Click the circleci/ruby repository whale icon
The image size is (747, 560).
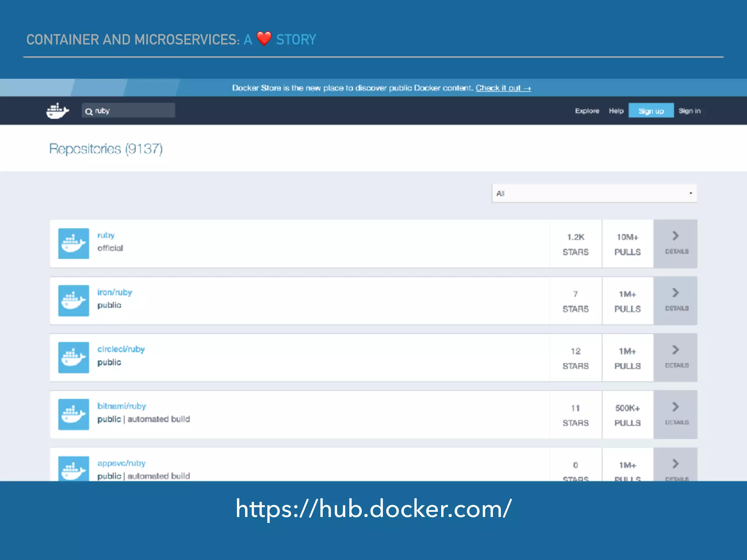(74, 357)
